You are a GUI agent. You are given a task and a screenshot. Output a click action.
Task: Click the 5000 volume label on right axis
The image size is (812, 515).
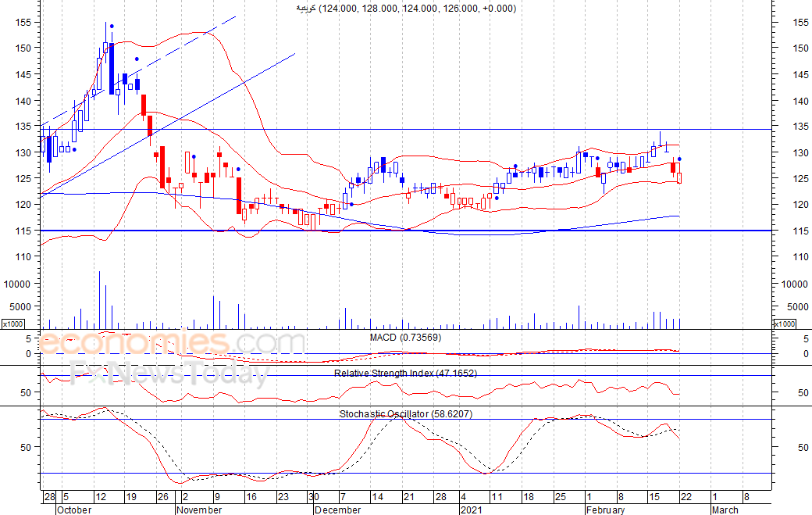point(798,306)
